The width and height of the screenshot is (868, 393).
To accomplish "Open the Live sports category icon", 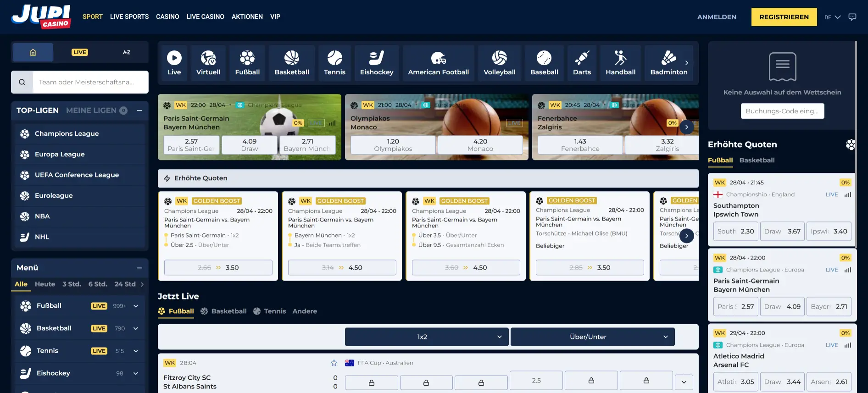I will coord(174,63).
